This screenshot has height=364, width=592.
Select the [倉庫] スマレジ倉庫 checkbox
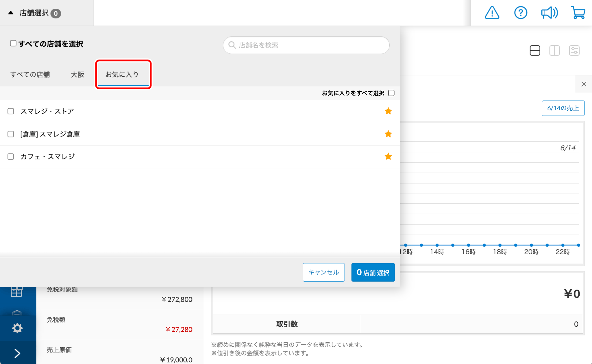coord(11,134)
